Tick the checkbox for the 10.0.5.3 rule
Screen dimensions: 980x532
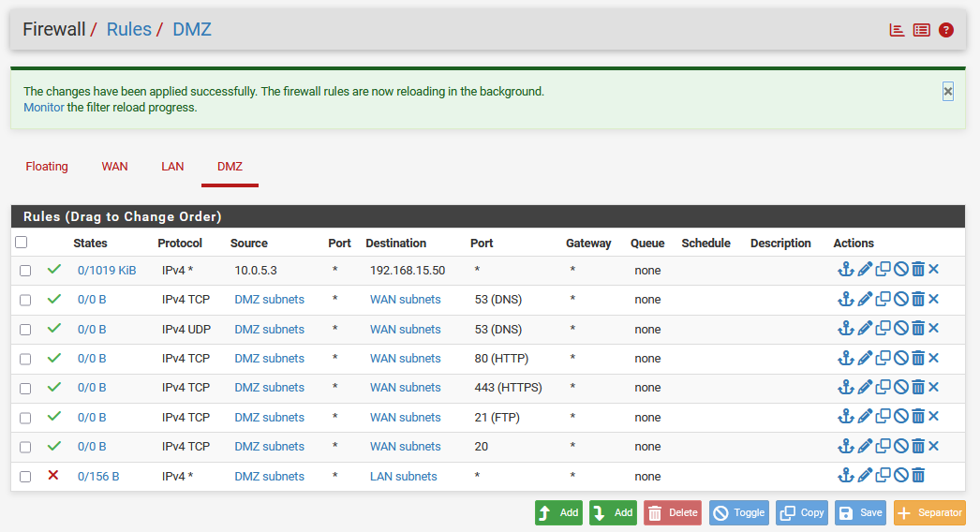[x=25, y=271]
